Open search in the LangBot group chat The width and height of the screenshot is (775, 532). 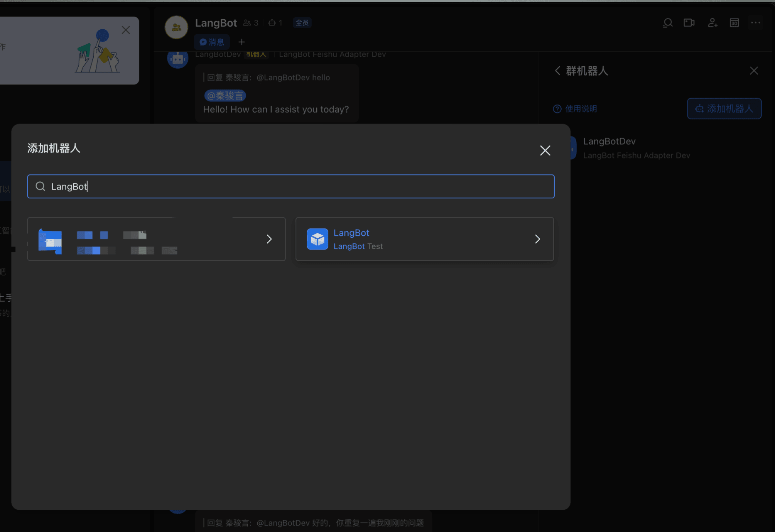(x=667, y=22)
